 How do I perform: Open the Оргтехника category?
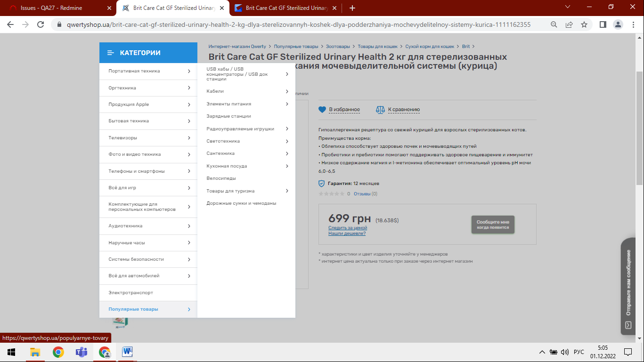coord(148,88)
